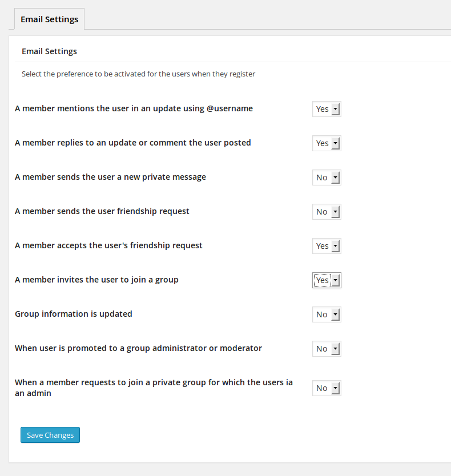451x476 pixels.
Task: Open the reply-to-update notification dropdown
Action: pyautogui.click(x=326, y=143)
